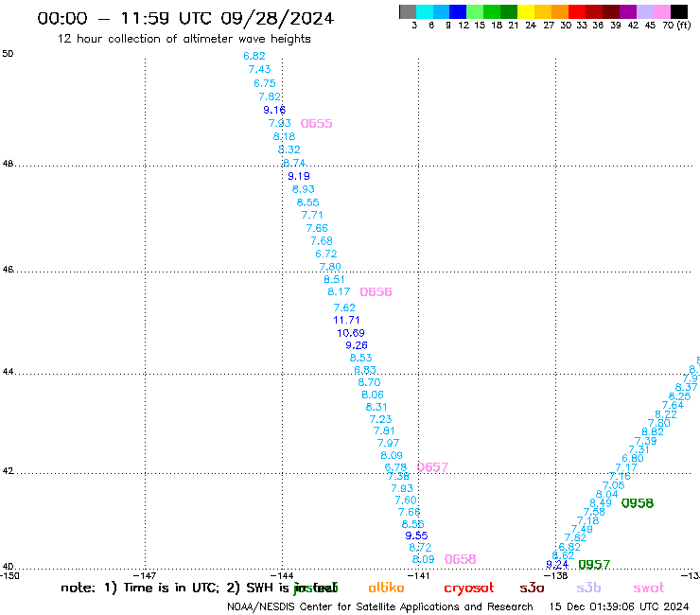The image size is (700, 615).
Task: Click the reading 7.64 on the eastern track
Action: 673,406
